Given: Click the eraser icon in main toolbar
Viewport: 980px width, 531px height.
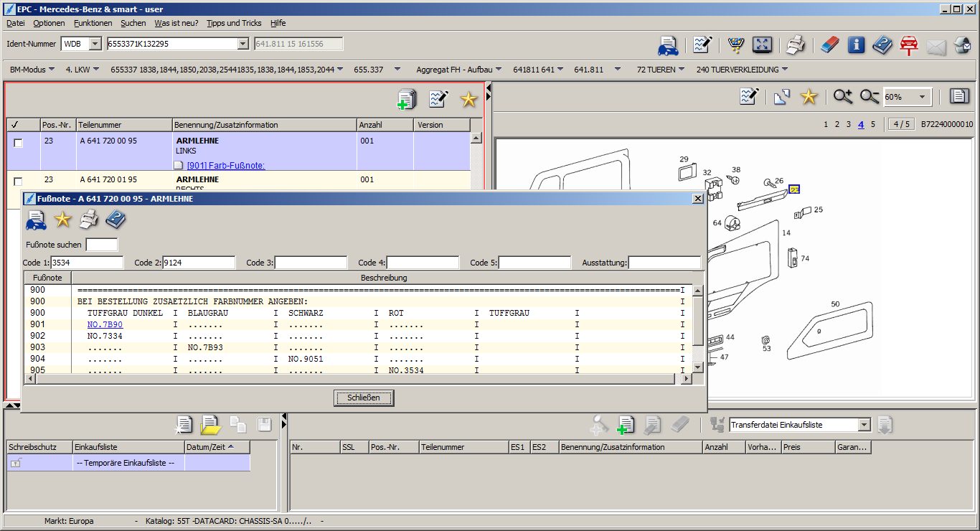Looking at the screenshot, I should click(829, 45).
